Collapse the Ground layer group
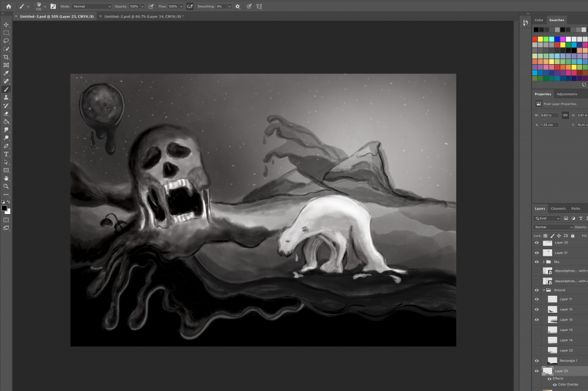 543,290
